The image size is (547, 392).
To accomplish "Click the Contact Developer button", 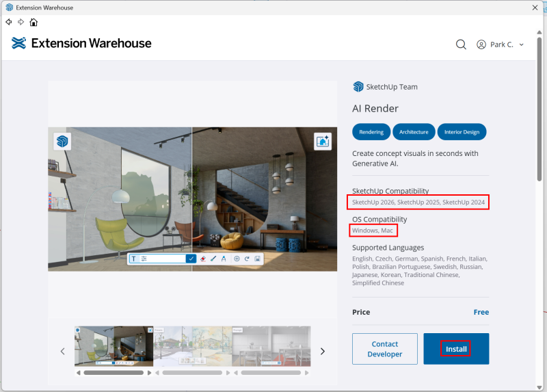I will click(x=385, y=349).
